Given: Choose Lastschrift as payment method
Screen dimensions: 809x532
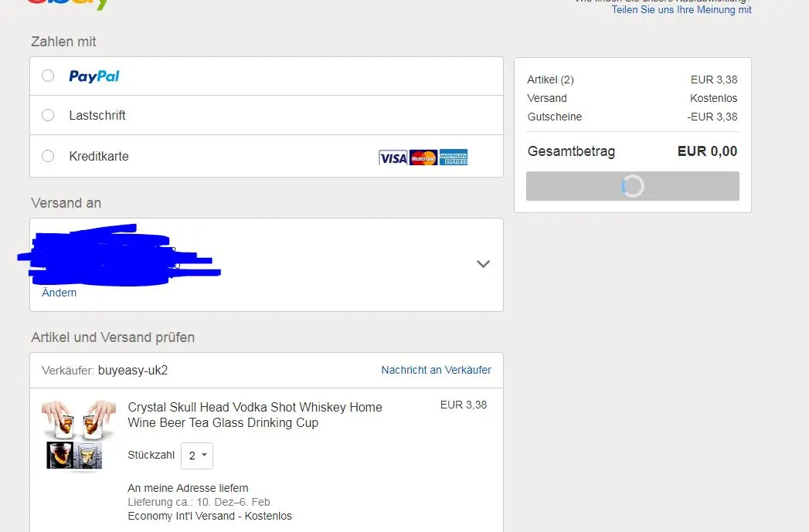Looking at the screenshot, I should tap(48, 115).
